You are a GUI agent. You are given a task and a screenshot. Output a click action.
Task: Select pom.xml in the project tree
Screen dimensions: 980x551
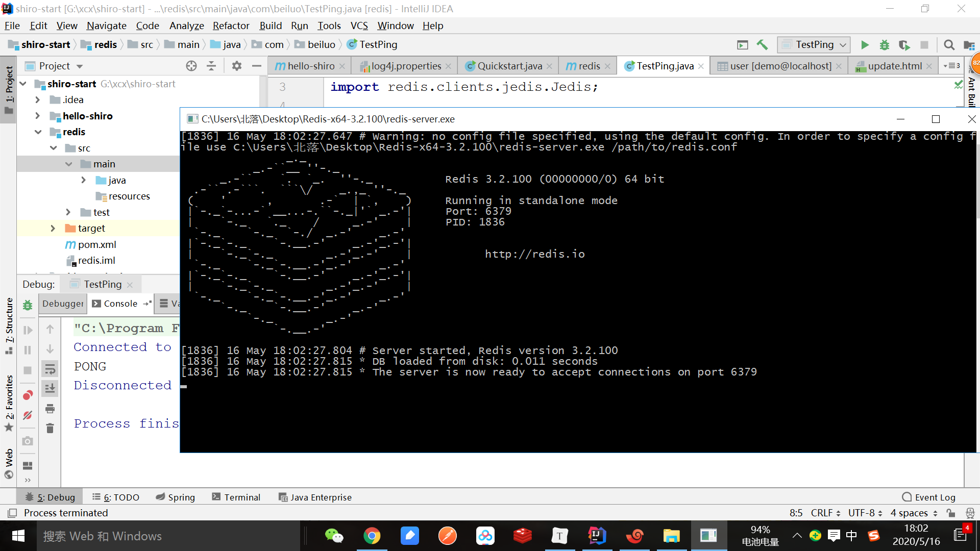[97, 244]
